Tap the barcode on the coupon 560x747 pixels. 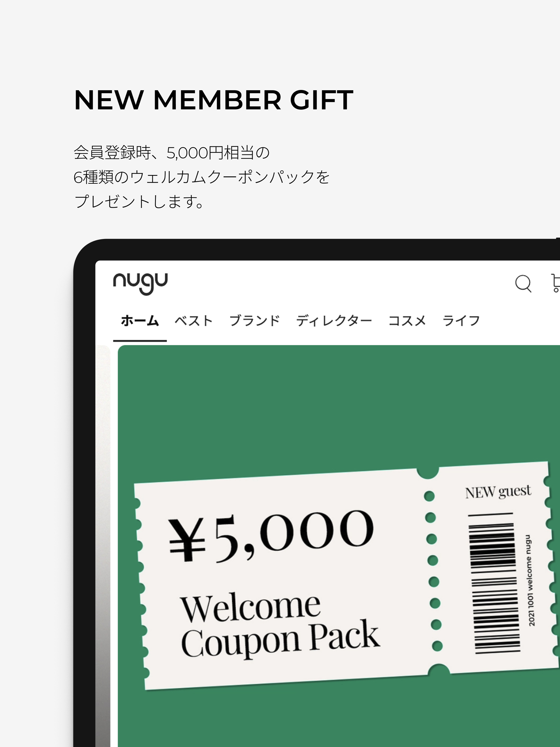494,583
